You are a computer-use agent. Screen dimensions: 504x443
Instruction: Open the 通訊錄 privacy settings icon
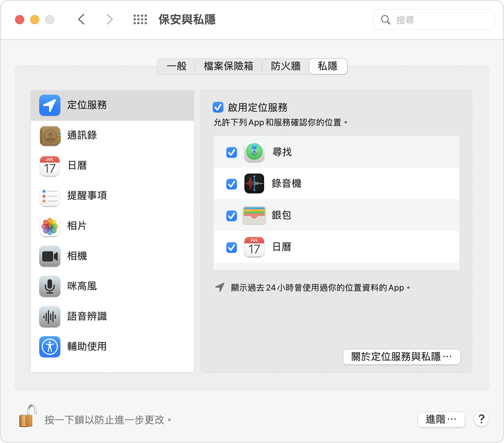coord(50,135)
